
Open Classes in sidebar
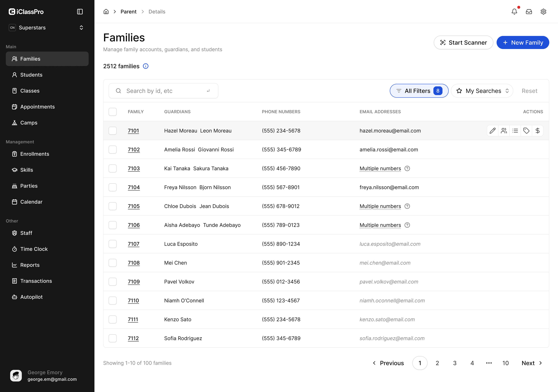coord(47,91)
